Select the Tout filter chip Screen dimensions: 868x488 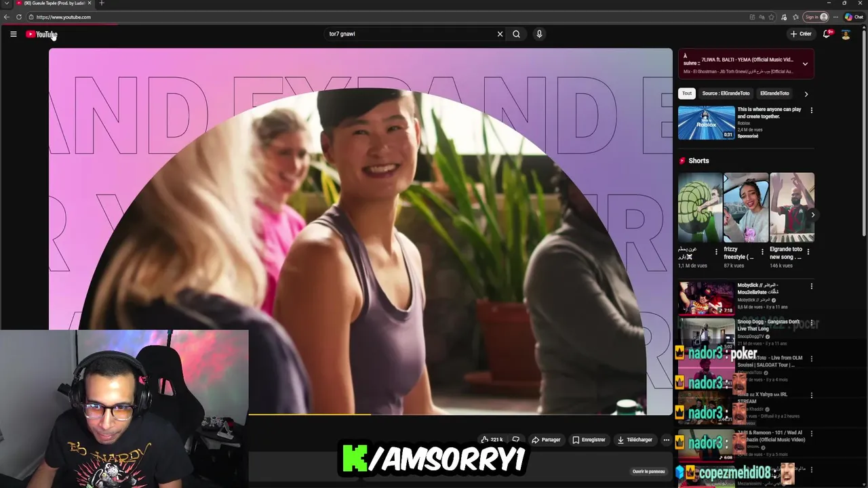pos(687,94)
